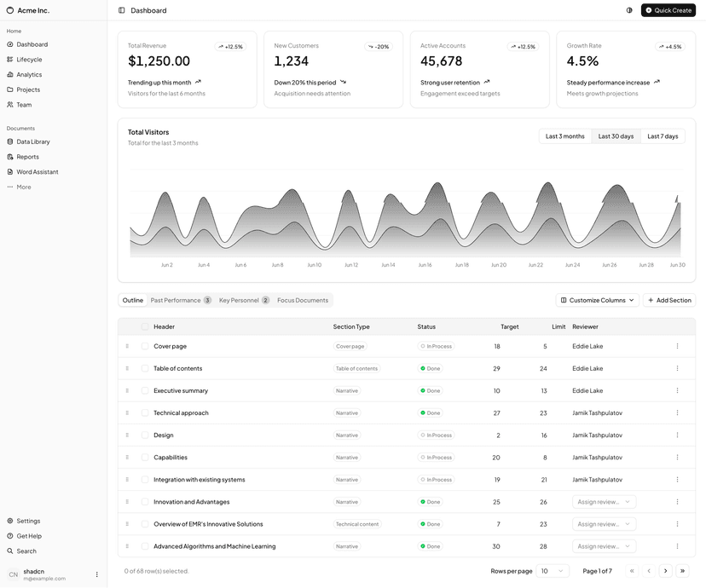Check the select-all checkbox in table header
706x588 pixels.
point(143,326)
